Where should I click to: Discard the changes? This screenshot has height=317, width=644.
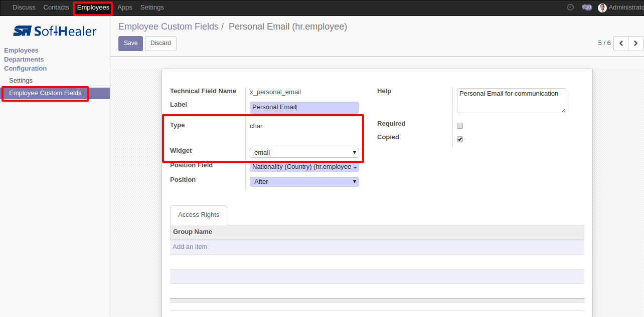click(160, 43)
